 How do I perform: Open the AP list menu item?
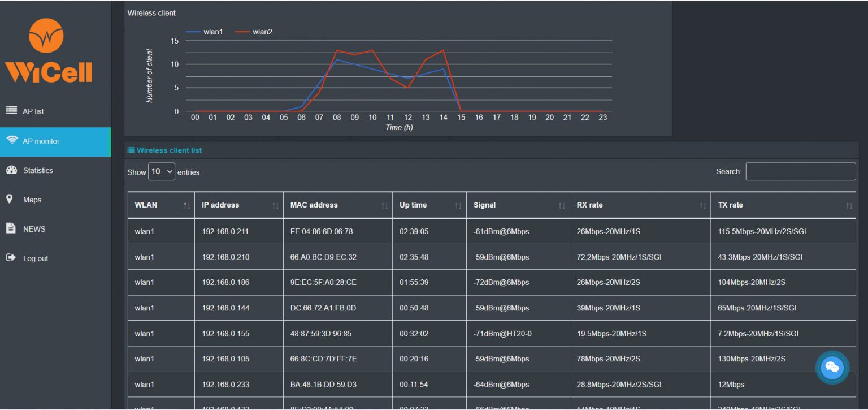55,111
